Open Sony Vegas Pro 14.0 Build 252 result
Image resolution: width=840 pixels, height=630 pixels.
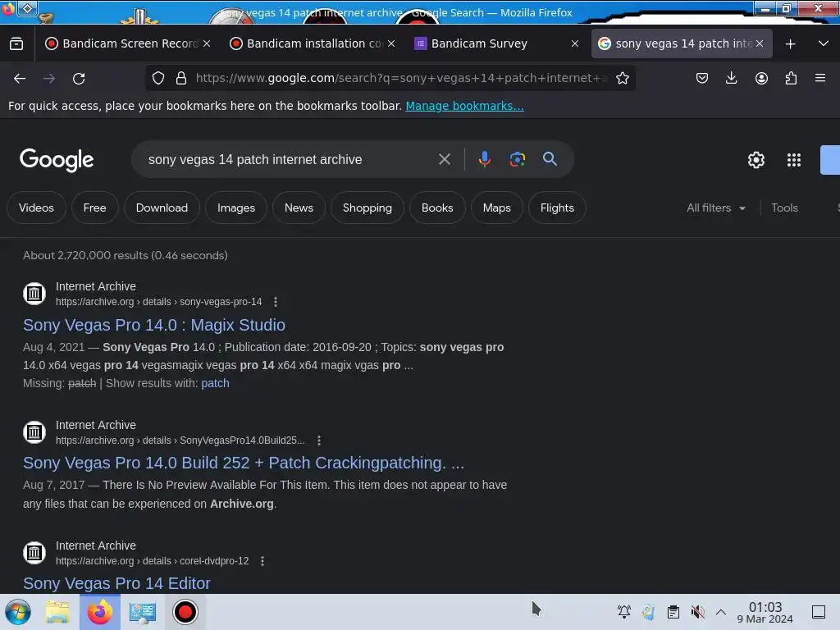[244, 463]
